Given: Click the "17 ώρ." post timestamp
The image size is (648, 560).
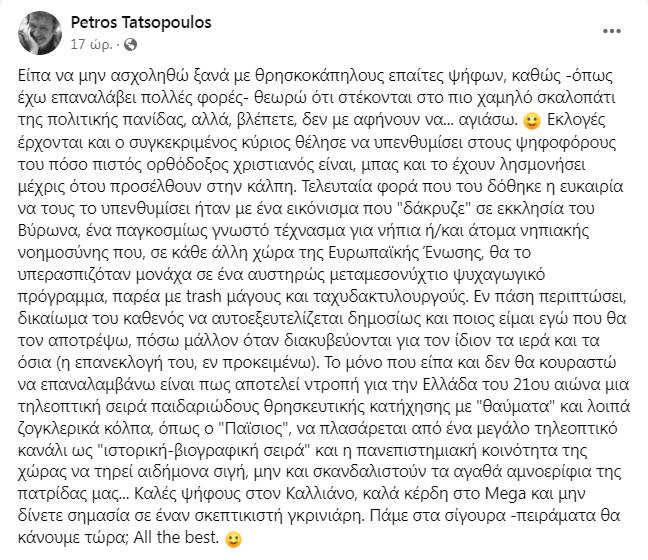Looking at the screenshot, I should pyautogui.click(x=86, y=45).
